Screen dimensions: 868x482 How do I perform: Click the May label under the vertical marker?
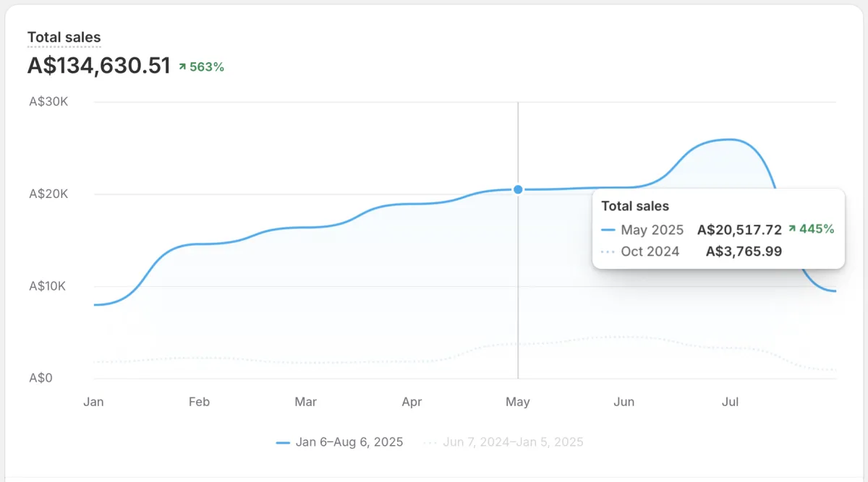[x=518, y=402]
